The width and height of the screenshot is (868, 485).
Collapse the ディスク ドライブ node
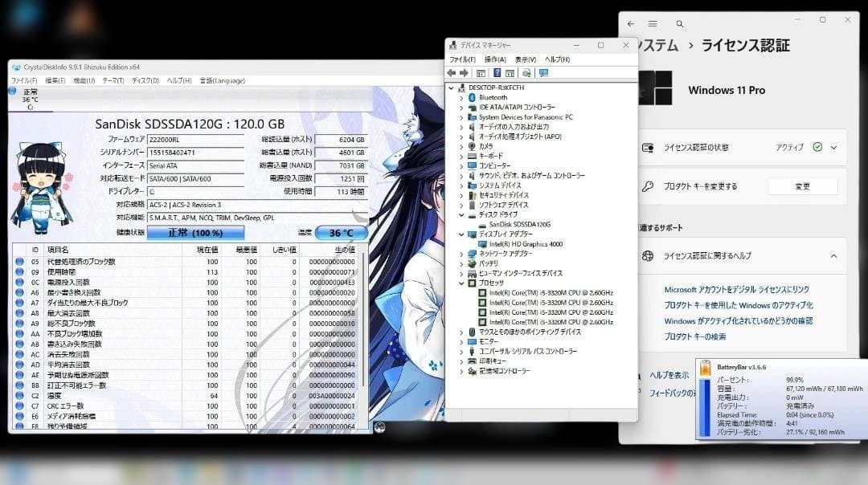coord(461,214)
